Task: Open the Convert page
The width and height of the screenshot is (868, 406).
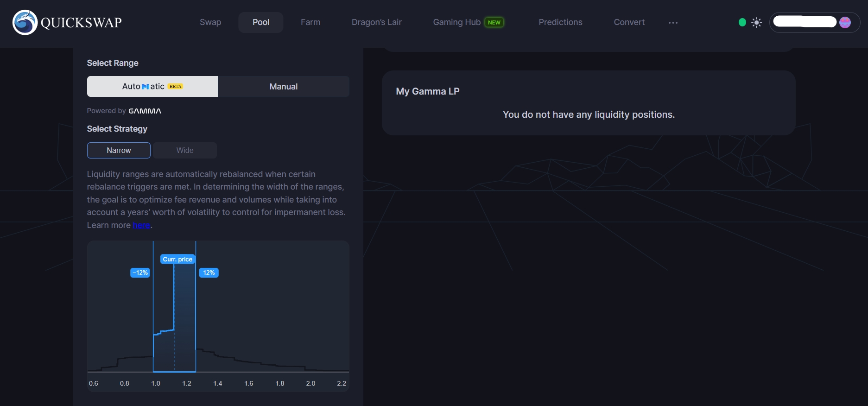Action: click(629, 22)
